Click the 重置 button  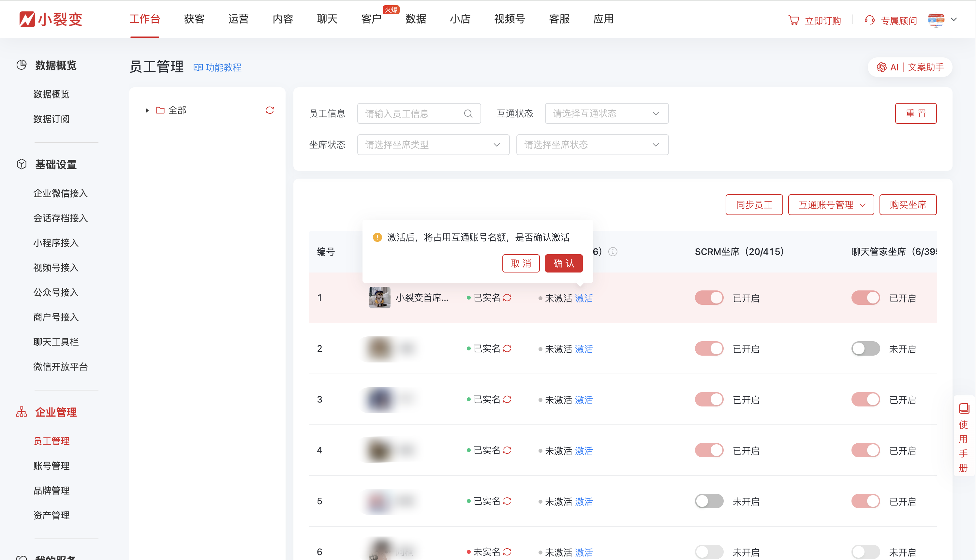click(916, 113)
